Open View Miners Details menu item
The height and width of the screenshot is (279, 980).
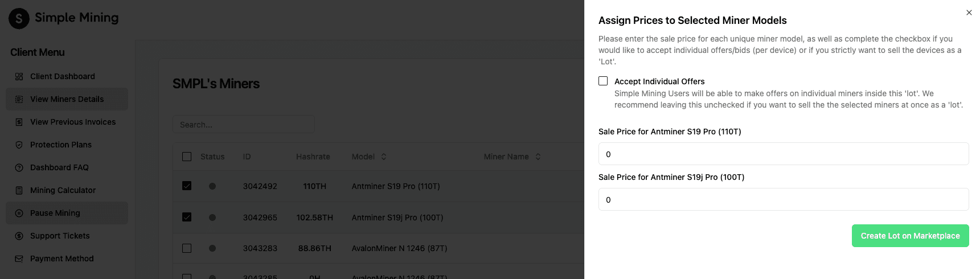click(67, 99)
